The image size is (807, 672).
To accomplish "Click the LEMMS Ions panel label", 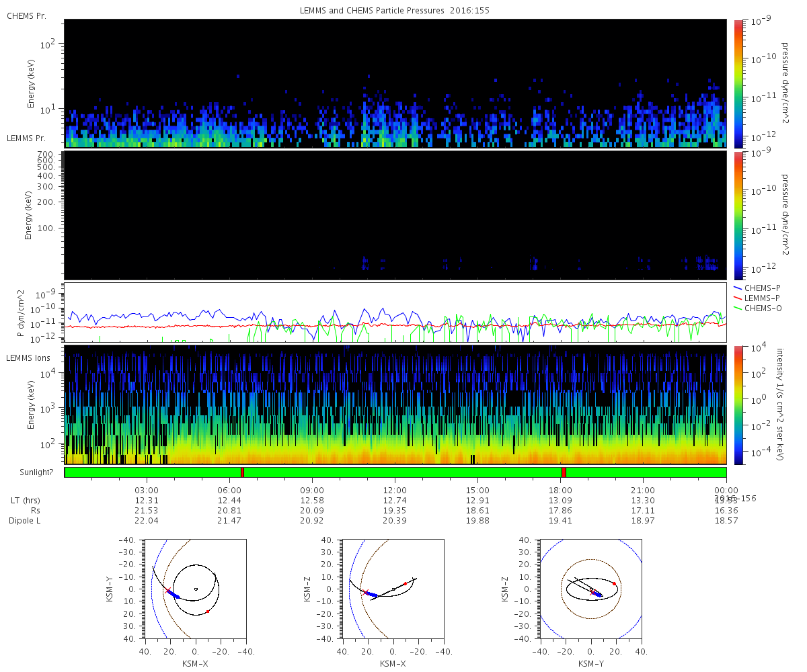I will coord(29,358).
